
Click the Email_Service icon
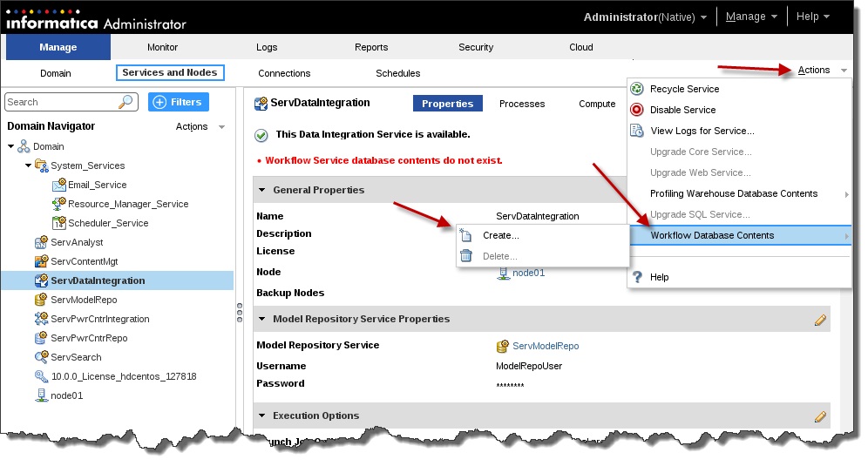pos(58,185)
